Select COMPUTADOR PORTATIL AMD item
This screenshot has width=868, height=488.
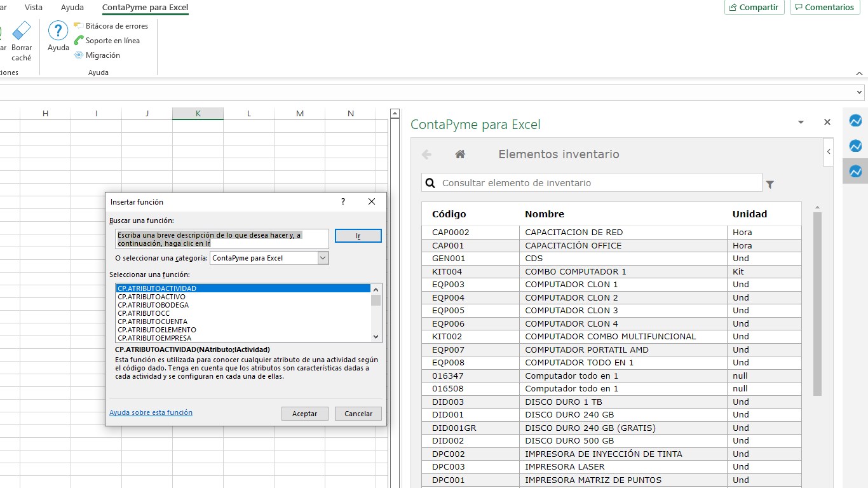click(x=611, y=349)
